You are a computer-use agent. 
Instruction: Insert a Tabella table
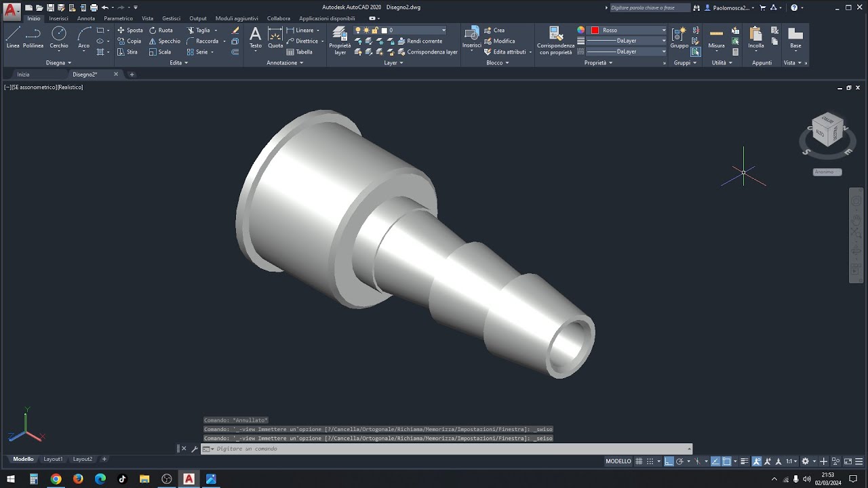[x=300, y=52]
